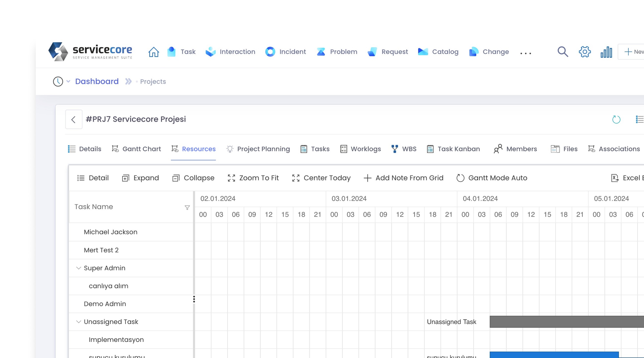Click Zoom To Fit button
644x358 pixels.
[x=253, y=178]
